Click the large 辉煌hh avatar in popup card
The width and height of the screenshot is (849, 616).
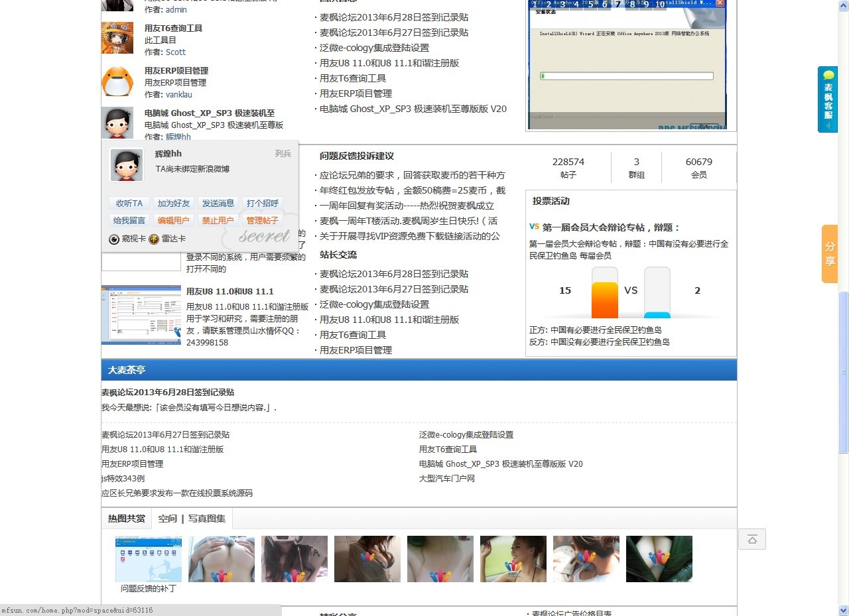126,165
